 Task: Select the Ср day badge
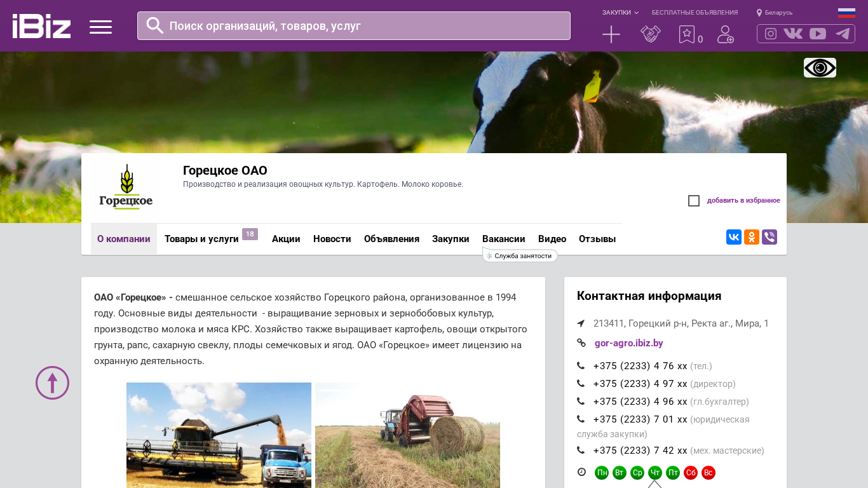637,473
